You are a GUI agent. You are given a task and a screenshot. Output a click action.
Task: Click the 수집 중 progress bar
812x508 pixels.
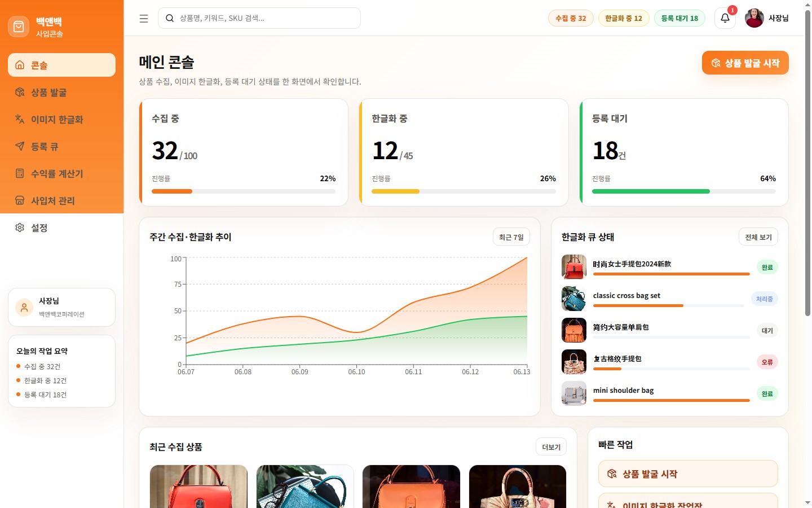244,191
